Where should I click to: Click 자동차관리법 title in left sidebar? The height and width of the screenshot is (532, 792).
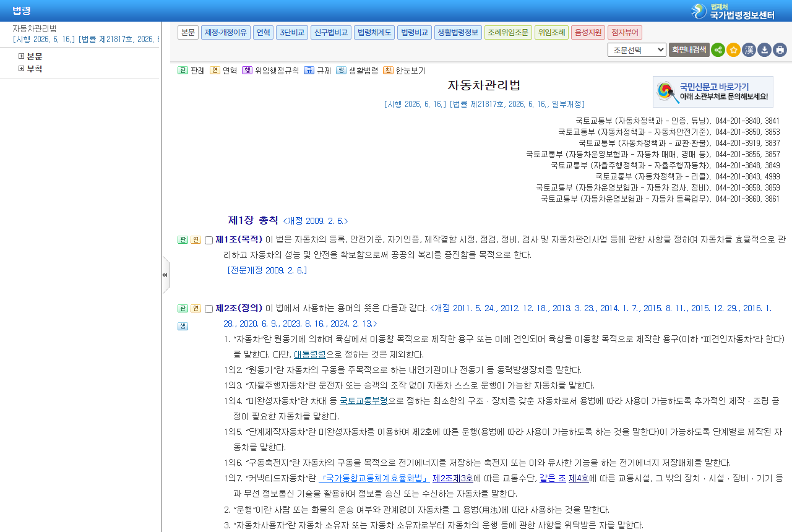35,28
